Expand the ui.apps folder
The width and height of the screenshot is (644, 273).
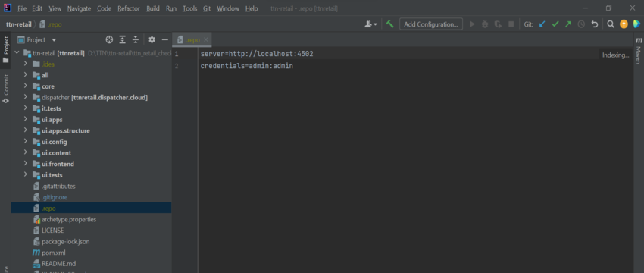(26, 120)
